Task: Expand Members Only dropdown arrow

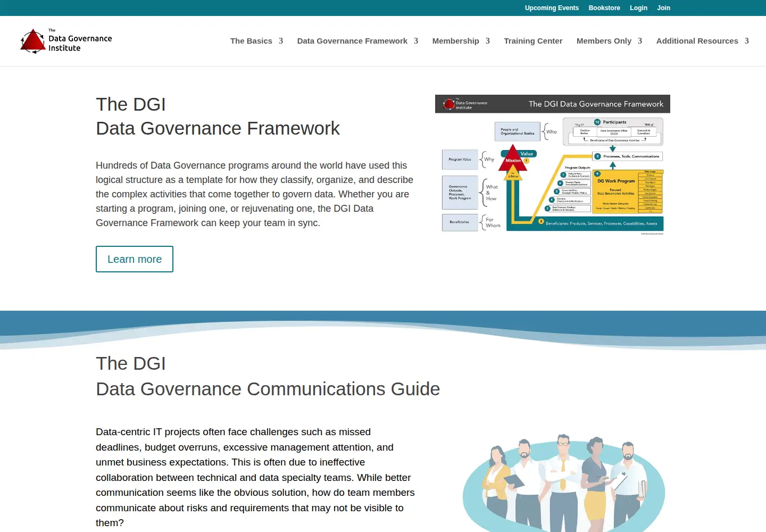Action: point(640,41)
